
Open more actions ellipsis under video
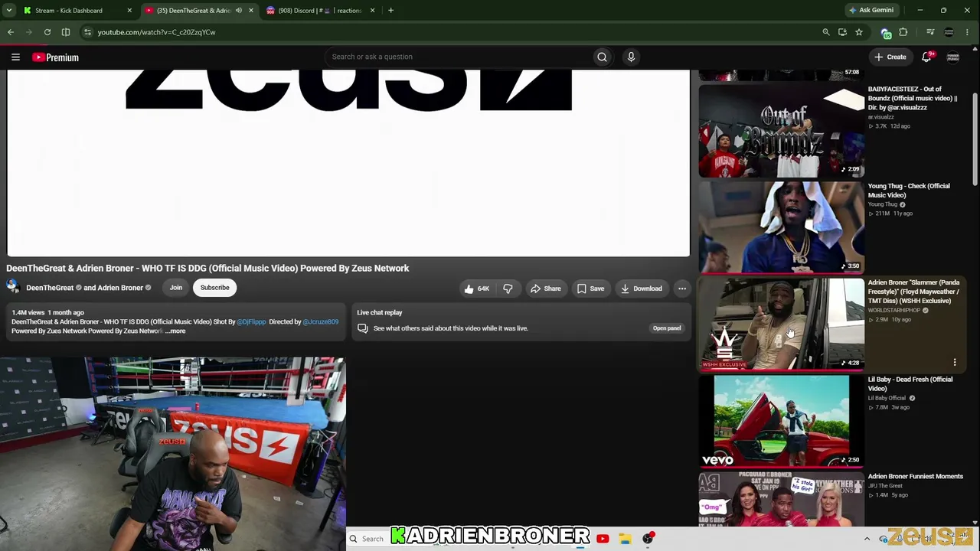coord(681,289)
